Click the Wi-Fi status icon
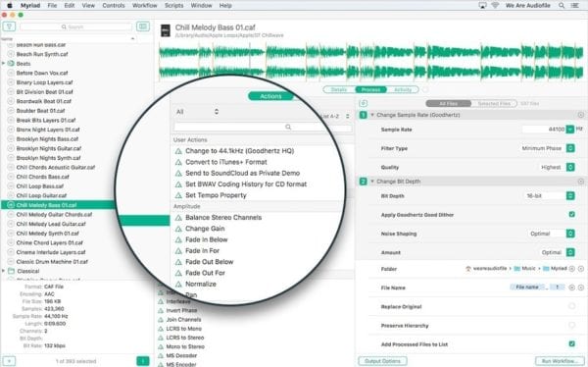 coord(495,5)
